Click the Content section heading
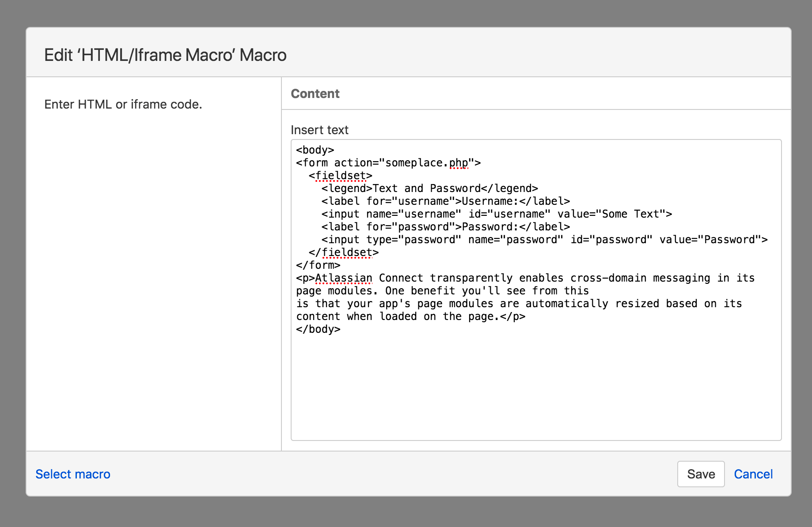This screenshot has height=527, width=812. 315,94
